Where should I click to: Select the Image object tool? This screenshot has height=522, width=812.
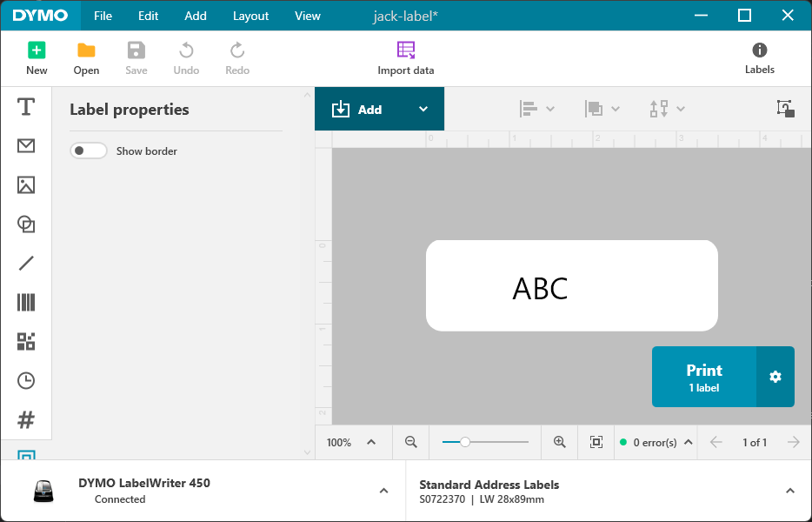tap(26, 185)
